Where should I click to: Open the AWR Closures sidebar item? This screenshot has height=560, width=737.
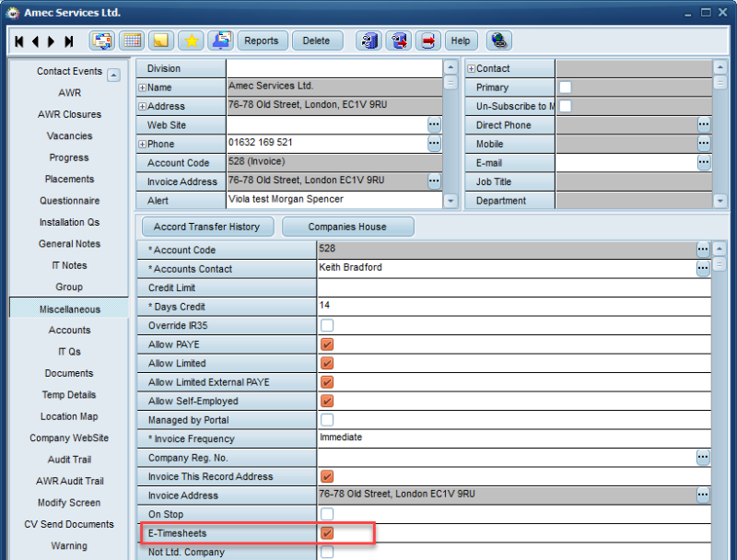[69, 114]
